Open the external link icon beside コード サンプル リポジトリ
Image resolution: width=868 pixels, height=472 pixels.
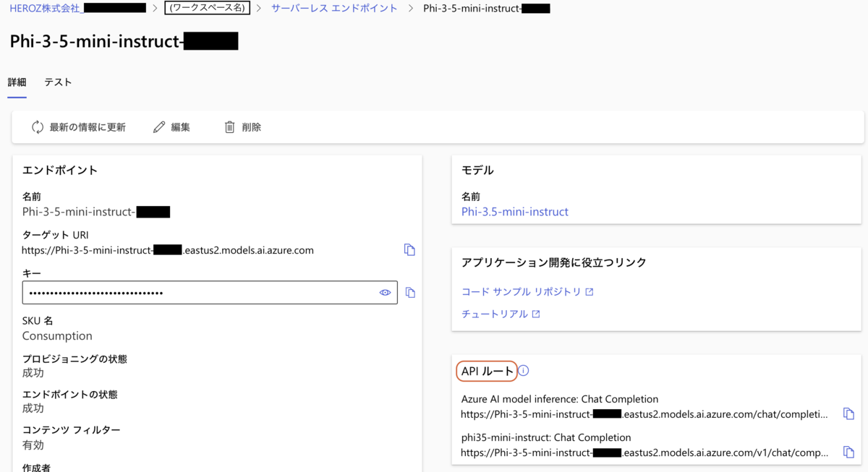click(590, 292)
